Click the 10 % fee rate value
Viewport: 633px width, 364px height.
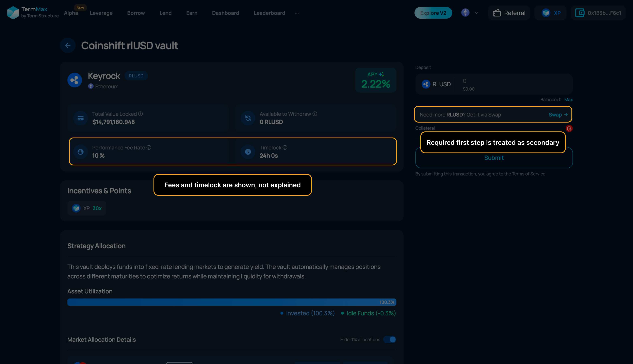coord(98,156)
